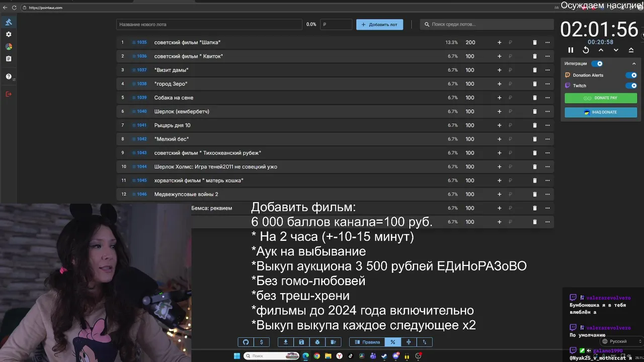Open more options for "Визит дамы"
The height and width of the screenshot is (362, 644).
[547, 70]
